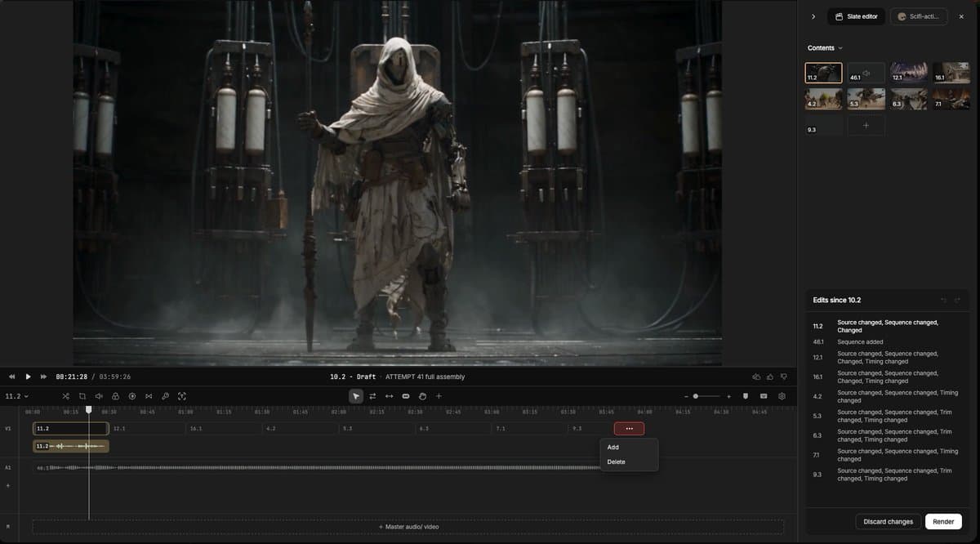Add a new track with plus below A1
Image resolution: width=980 pixels, height=544 pixels.
[8, 485]
